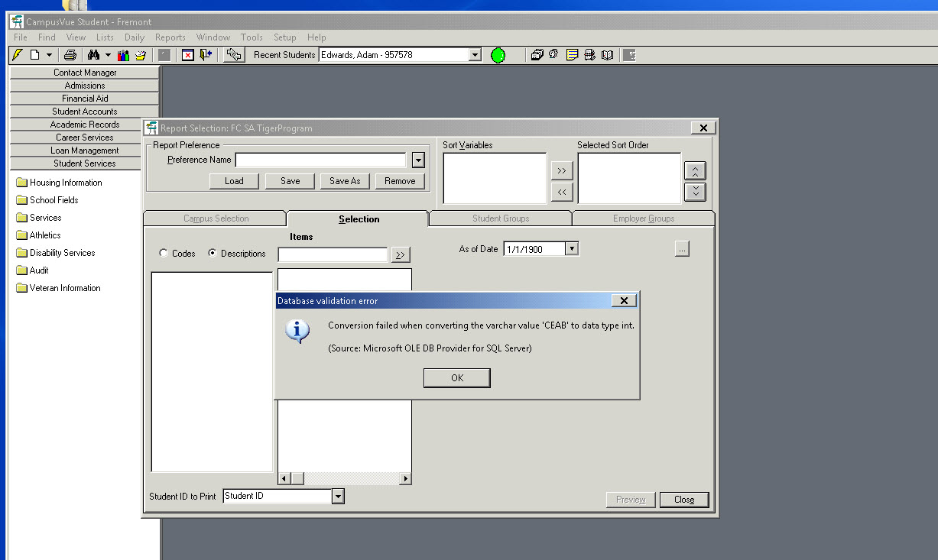Open the Reports menu

170,37
